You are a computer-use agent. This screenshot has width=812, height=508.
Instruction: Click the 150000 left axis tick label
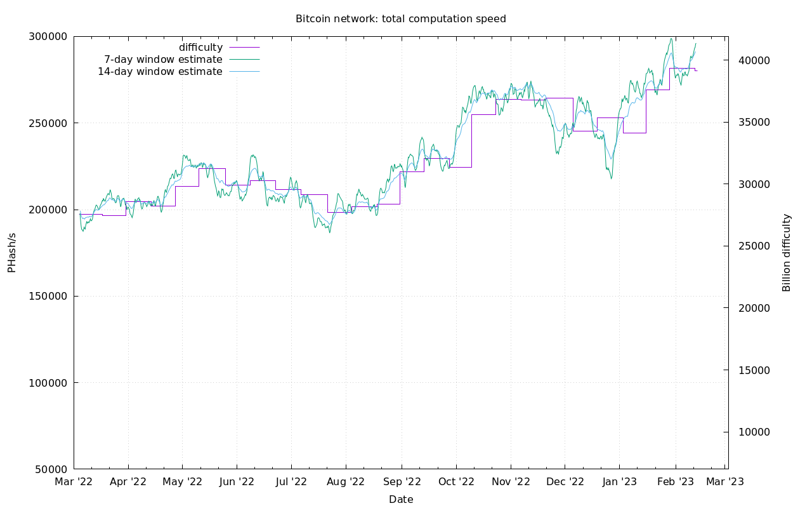tap(48, 297)
